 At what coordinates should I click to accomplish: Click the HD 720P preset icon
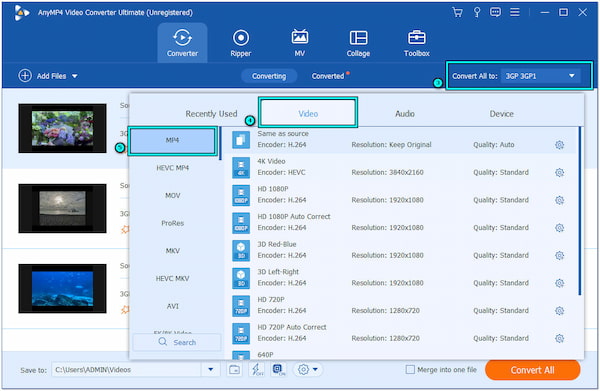(241, 306)
